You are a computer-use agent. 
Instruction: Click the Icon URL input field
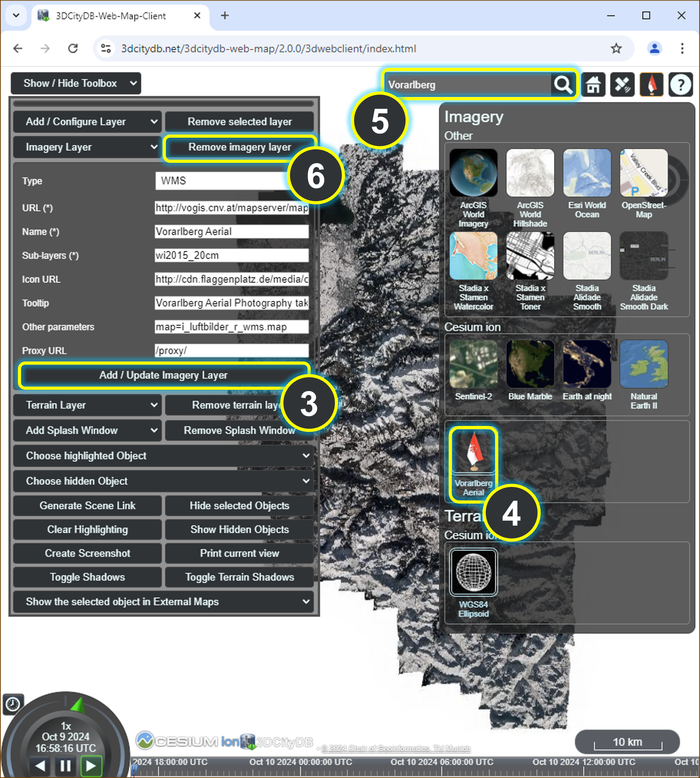click(x=232, y=279)
